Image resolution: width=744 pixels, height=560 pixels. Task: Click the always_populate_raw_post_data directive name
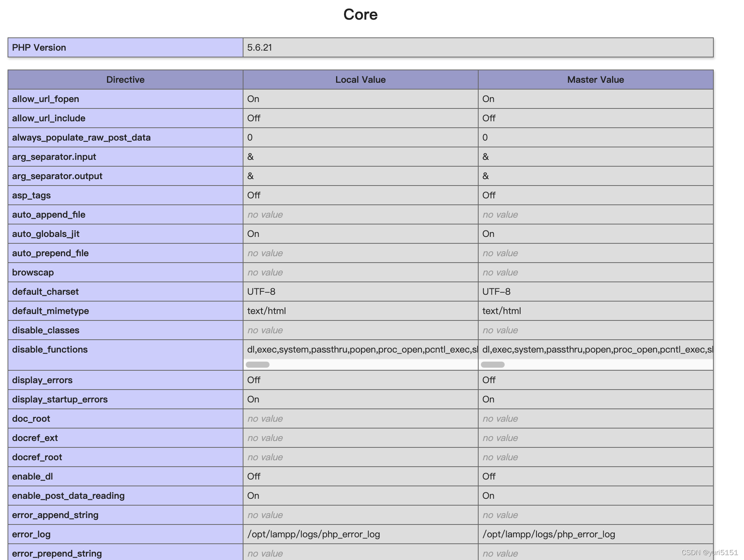pos(81,138)
